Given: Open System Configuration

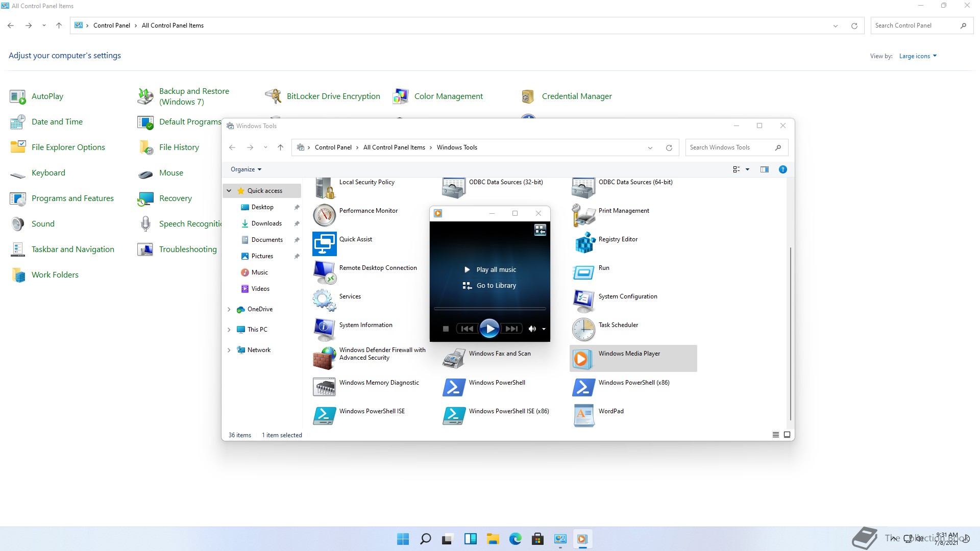Looking at the screenshot, I should pos(615,301).
